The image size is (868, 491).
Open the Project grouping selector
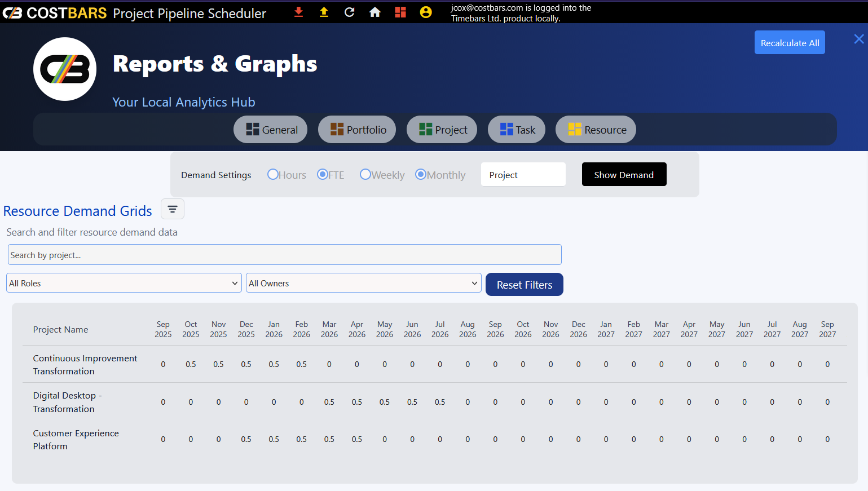(x=523, y=175)
